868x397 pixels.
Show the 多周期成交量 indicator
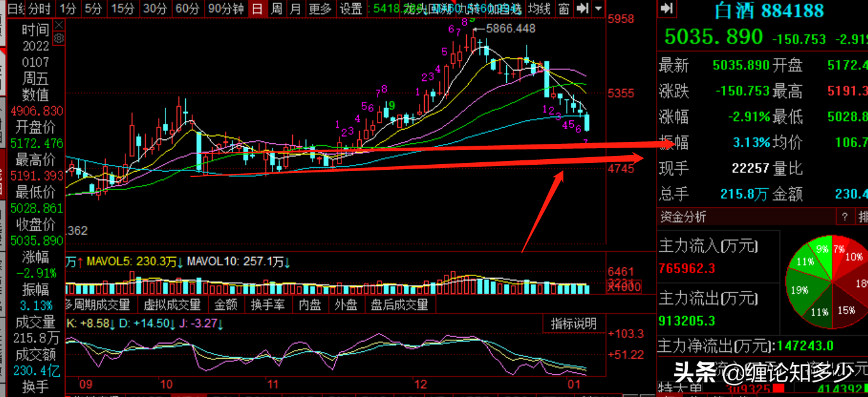click(97, 305)
